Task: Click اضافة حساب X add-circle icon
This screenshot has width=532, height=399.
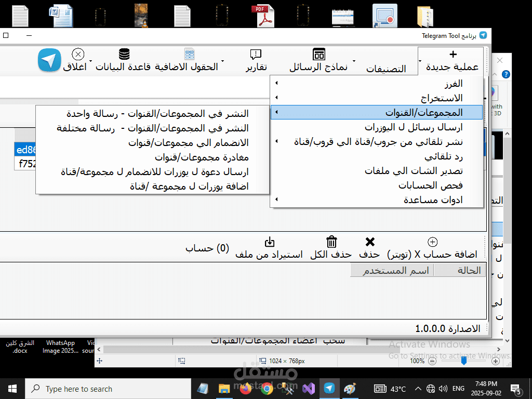Action: pyautogui.click(x=432, y=242)
